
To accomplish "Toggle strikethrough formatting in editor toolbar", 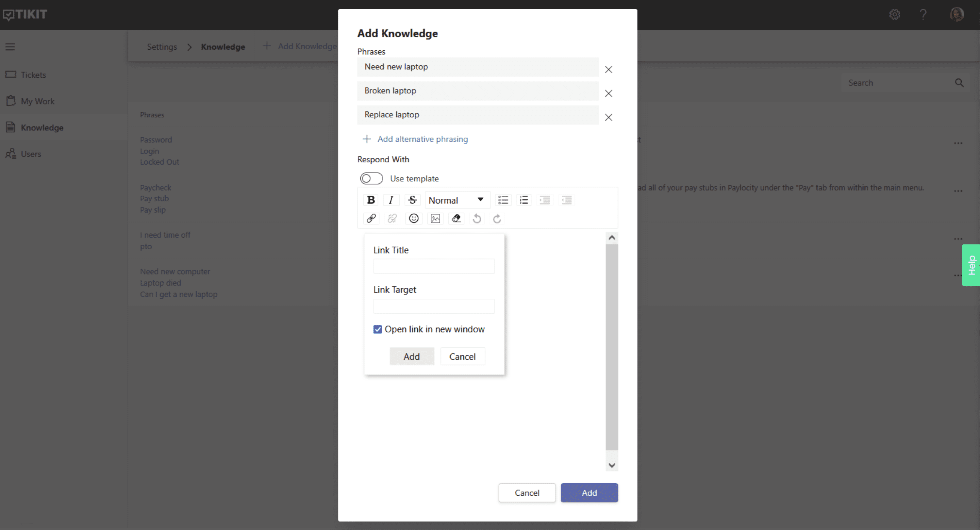I will pos(412,200).
